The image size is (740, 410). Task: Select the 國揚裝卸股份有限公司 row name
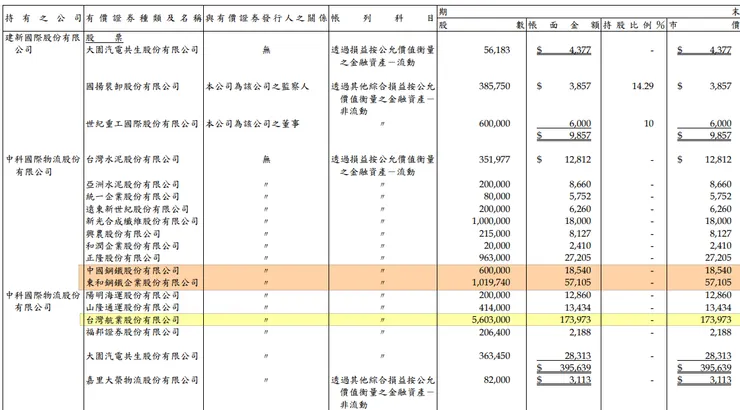pos(133,86)
